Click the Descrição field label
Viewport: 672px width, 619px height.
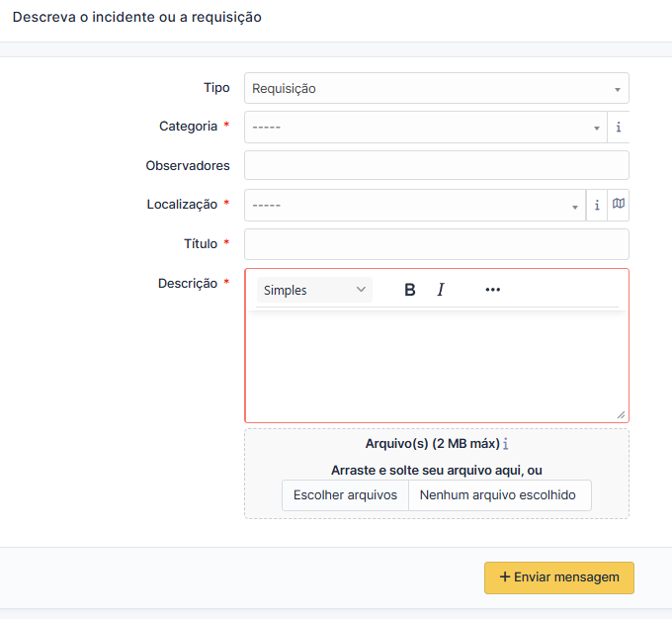[x=188, y=283]
